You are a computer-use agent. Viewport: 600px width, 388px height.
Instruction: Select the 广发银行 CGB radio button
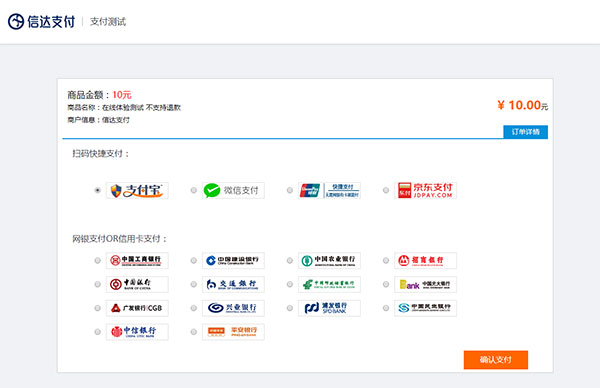tap(98, 308)
